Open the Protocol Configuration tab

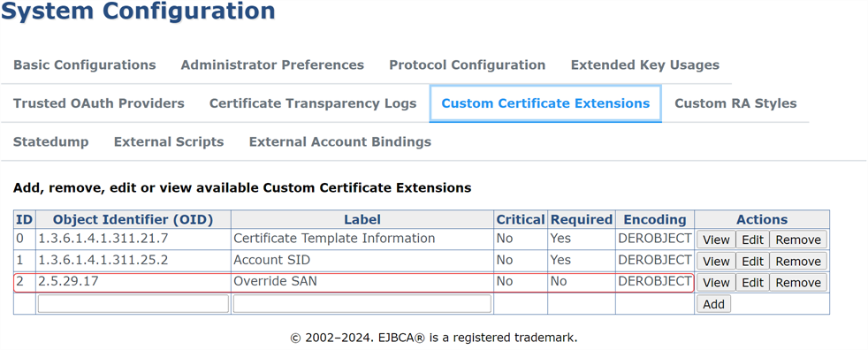[468, 65]
